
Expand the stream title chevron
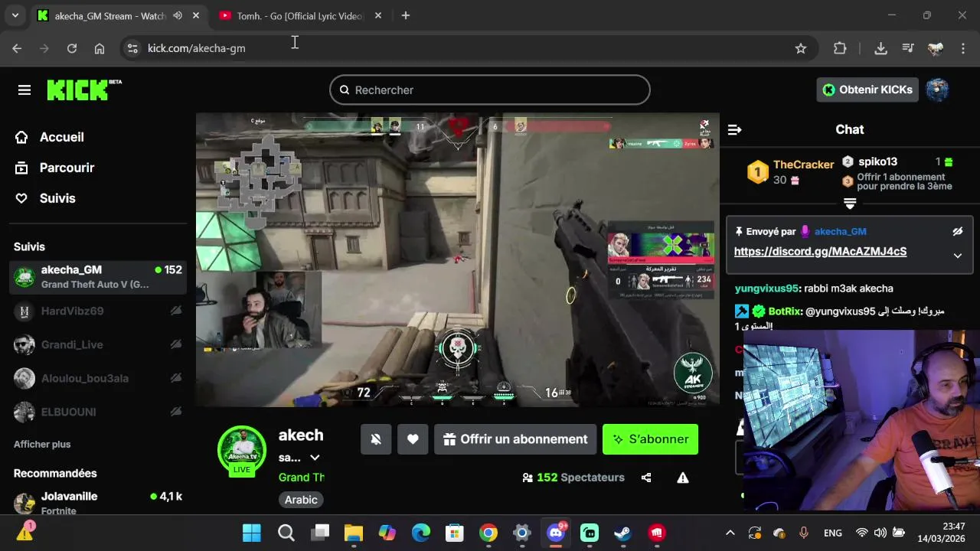point(315,458)
